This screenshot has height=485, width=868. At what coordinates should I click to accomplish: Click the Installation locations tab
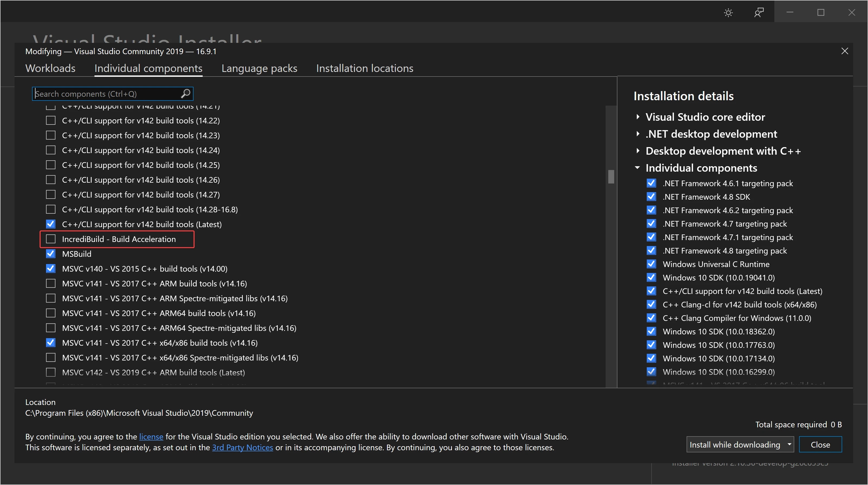(x=364, y=68)
